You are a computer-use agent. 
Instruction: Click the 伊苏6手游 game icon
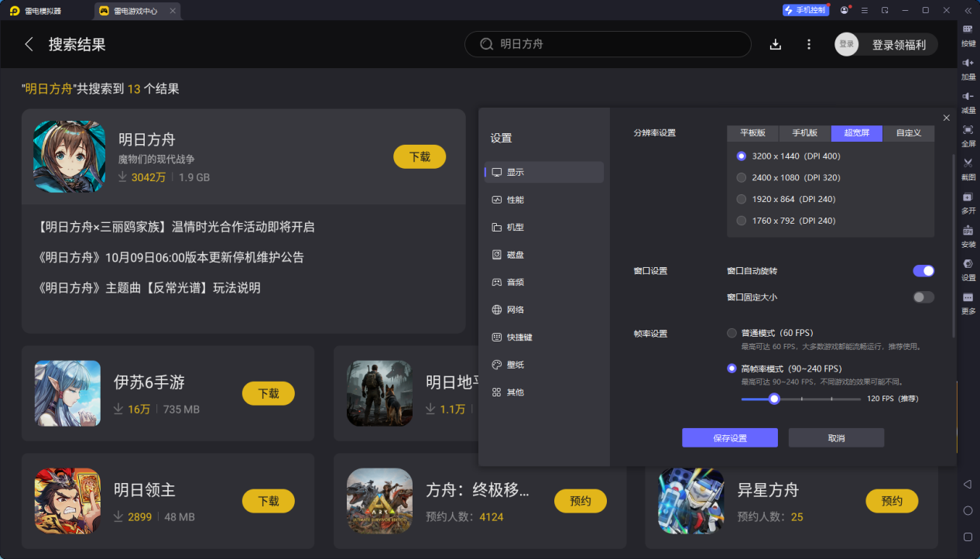click(67, 393)
